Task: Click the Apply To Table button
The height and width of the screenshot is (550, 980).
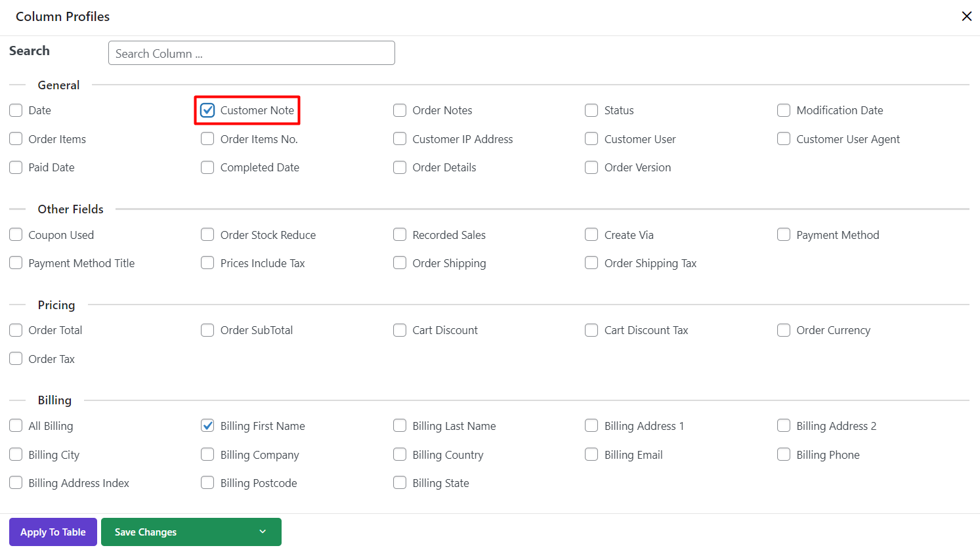Action: (53, 532)
